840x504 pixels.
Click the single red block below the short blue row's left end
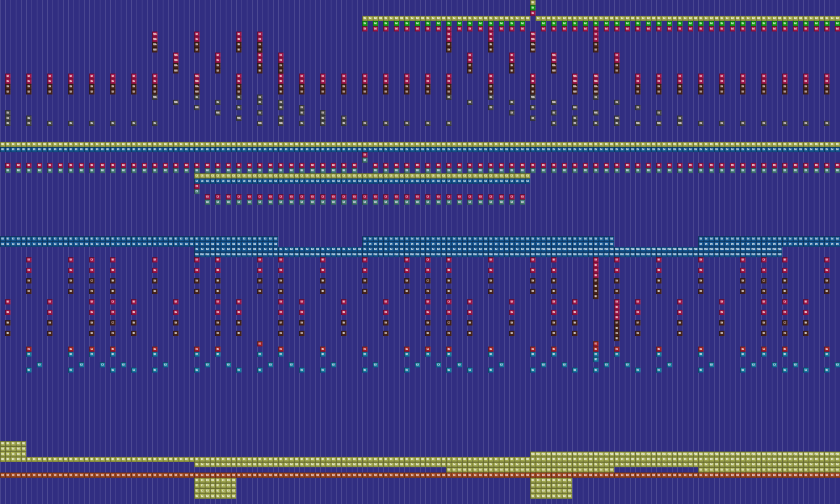click(x=197, y=186)
